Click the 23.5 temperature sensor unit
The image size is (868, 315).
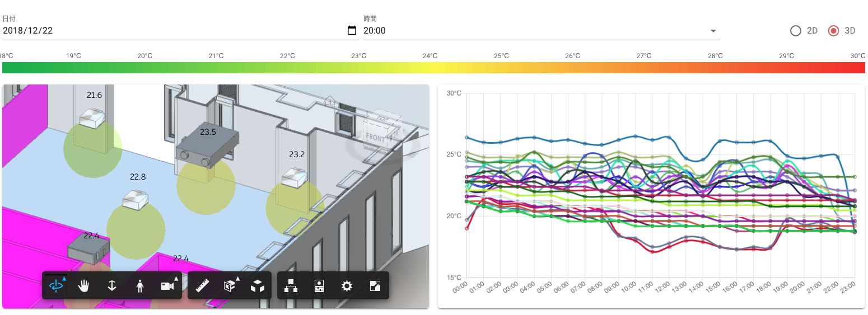pyautogui.click(x=207, y=144)
